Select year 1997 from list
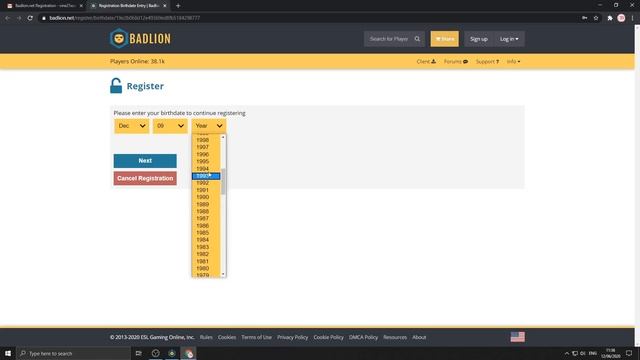This screenshot has width=640, height=360. pyautogui.click(x=206, y=147)
